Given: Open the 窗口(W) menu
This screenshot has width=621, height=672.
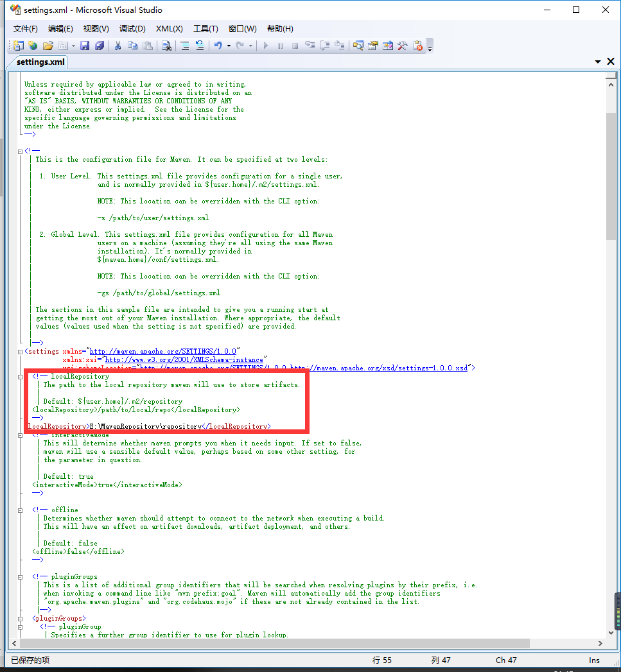Looking at the screenshot, I should pyautogui.click(x=243, y=29).
